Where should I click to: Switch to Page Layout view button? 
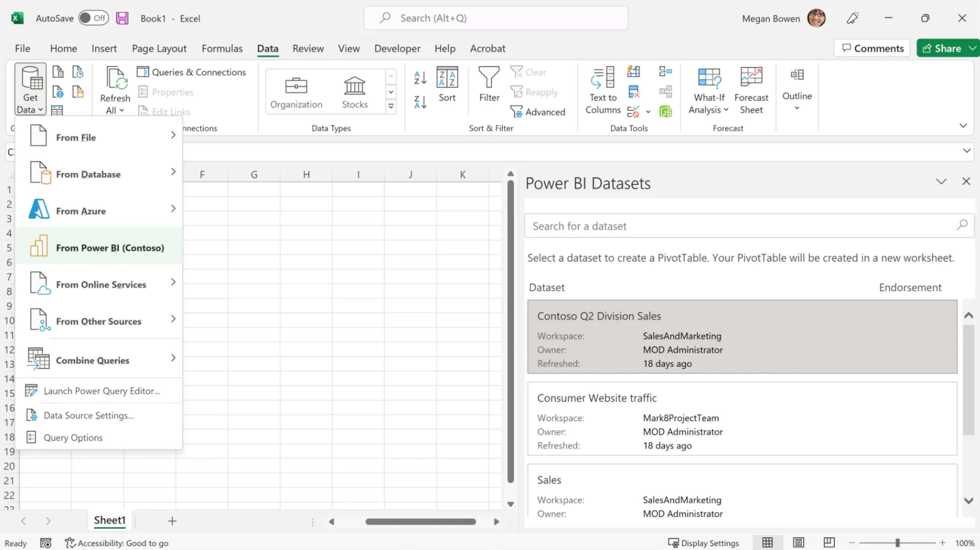coord(799,542)
